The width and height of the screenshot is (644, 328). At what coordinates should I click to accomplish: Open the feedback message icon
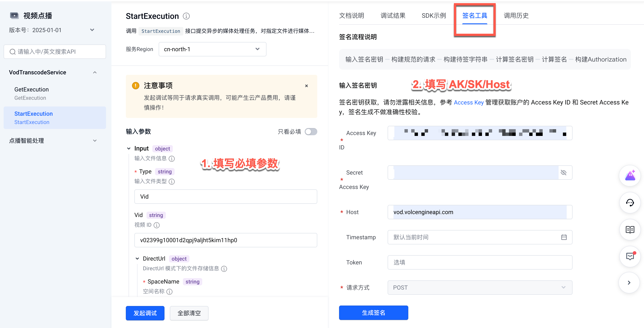630,257
